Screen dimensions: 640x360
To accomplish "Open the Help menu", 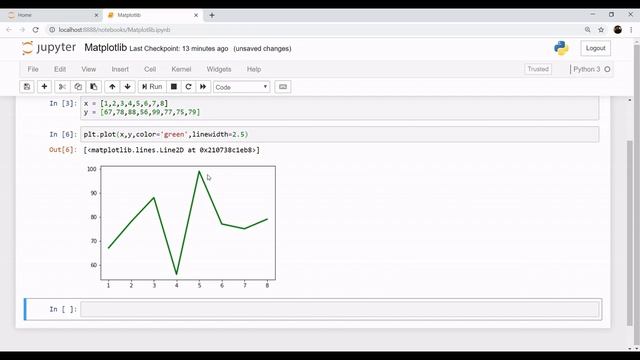I will 254,69.
